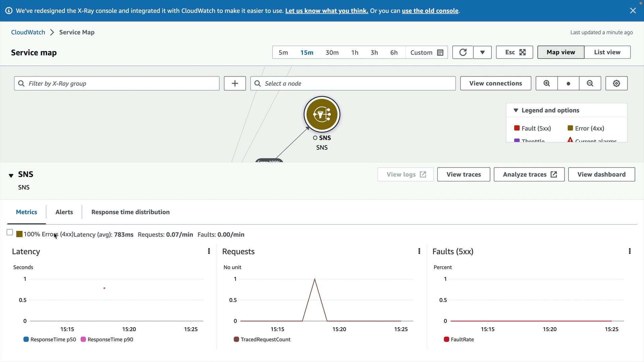Collapse the SNS details section
Image resolution: width=644 pixels, height=362 pixels.
tap(11, 175)
